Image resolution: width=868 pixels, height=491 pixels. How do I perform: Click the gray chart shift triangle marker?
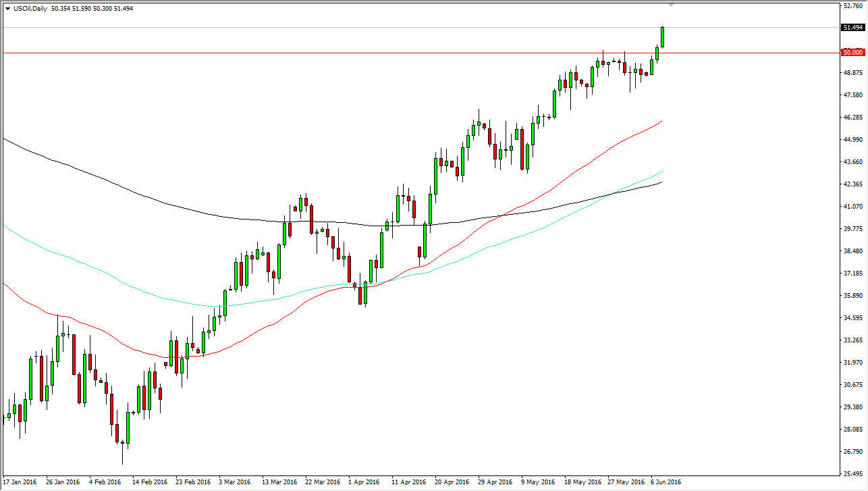[x=671, y=5]
